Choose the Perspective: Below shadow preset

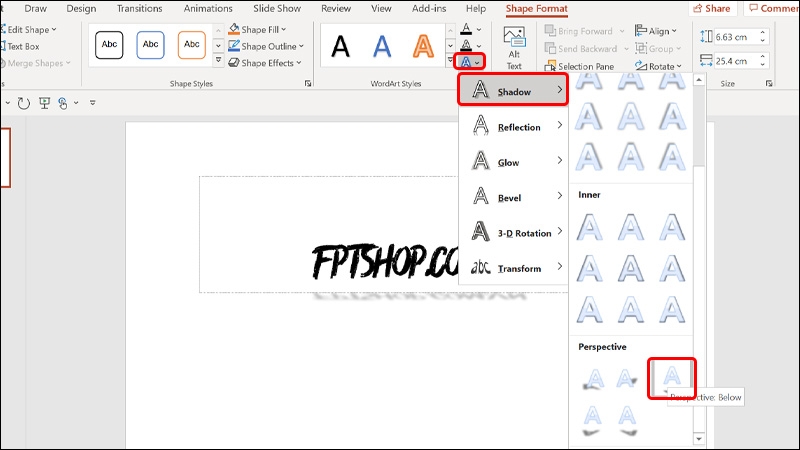pyautogui.click(x=671, y=378)
